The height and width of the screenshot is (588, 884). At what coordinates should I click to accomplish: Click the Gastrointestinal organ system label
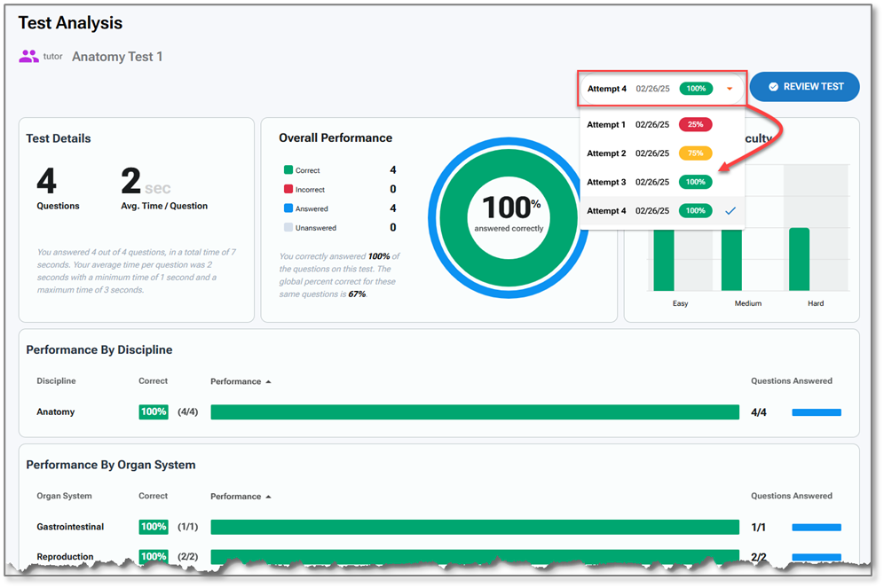(x=70, y=527)
